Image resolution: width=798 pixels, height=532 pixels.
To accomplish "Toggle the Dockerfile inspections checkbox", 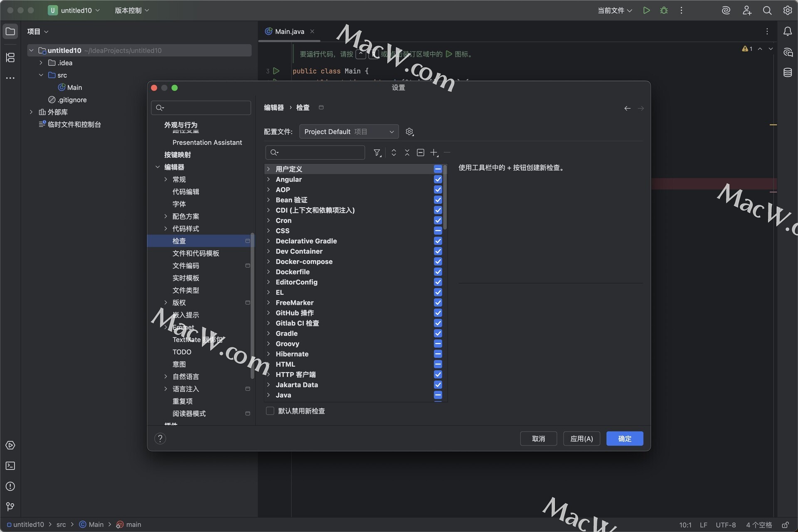I will [438, 272].
